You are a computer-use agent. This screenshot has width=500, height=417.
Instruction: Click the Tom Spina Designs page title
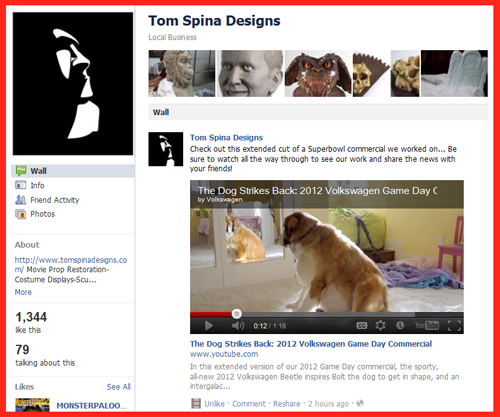click(x=214, y=21)
